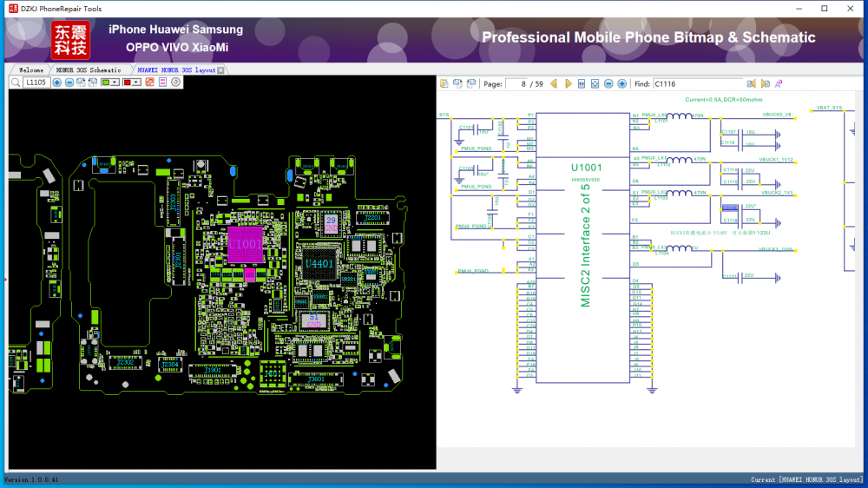Click find next result icon

(x=765, y=83)
